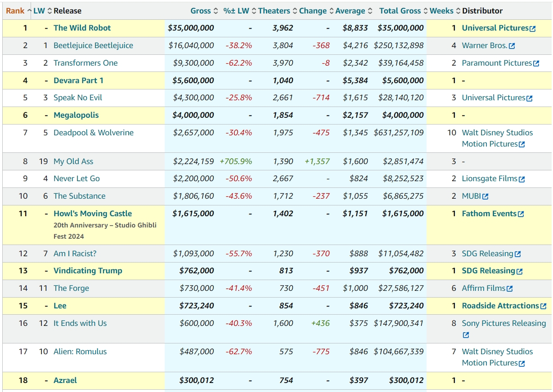Select the $35,000,000 gross value for The Wild Robot
Image resolution: width=553 pixels, height=392 pixels.
191,28
